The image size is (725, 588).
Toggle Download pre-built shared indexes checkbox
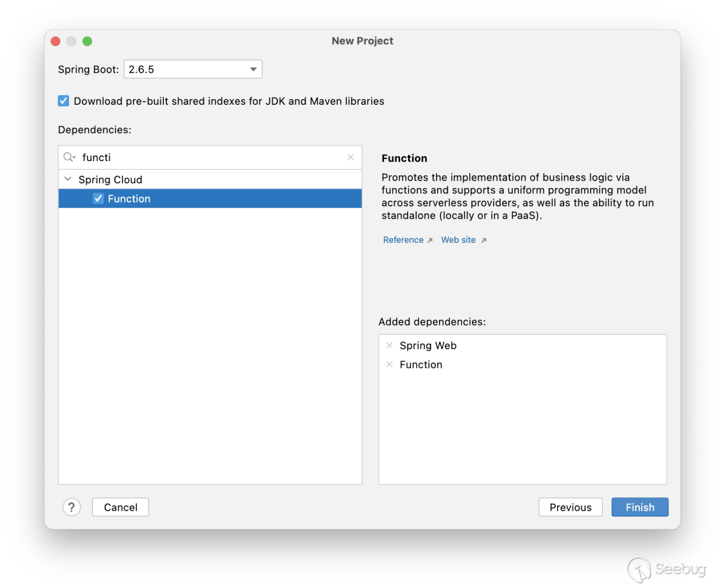[x=64, y=101]
